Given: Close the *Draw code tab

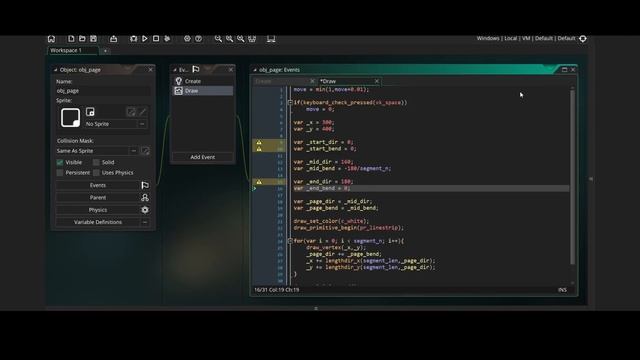Looking at the screenshot, I should (x=377, y=81).
